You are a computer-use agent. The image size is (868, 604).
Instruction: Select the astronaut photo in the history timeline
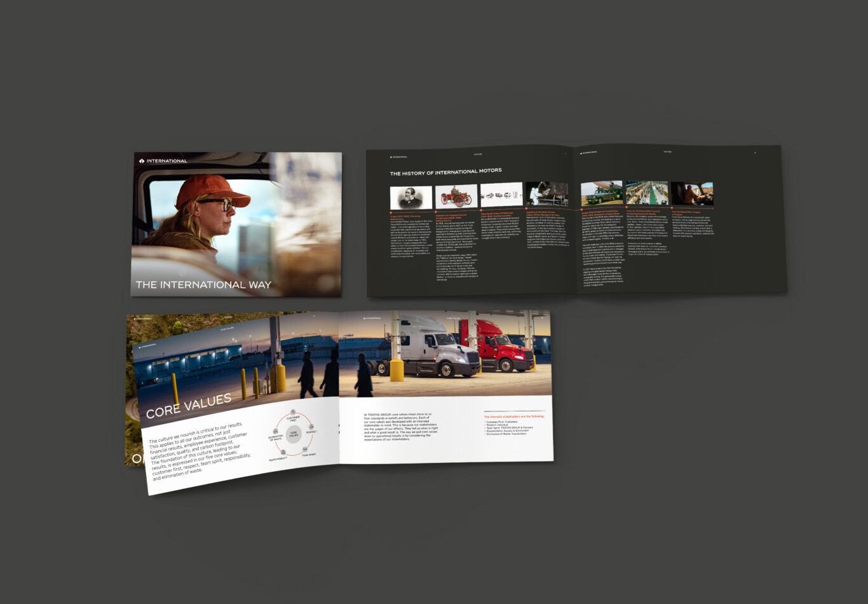tap(546, 194)
